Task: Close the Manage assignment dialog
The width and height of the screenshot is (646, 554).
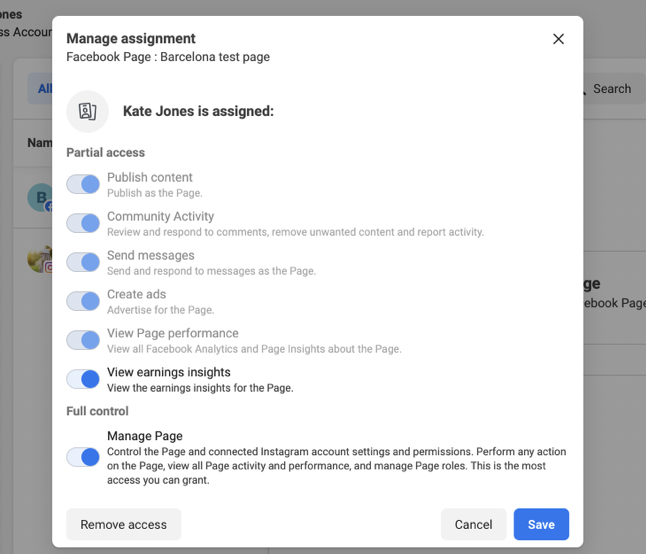Action: coord(558,39)
